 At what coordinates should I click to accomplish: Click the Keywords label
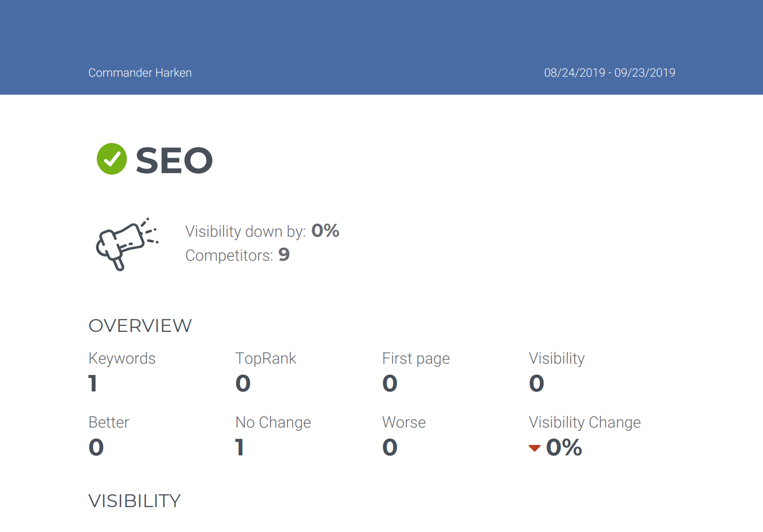tap(122, 358)
